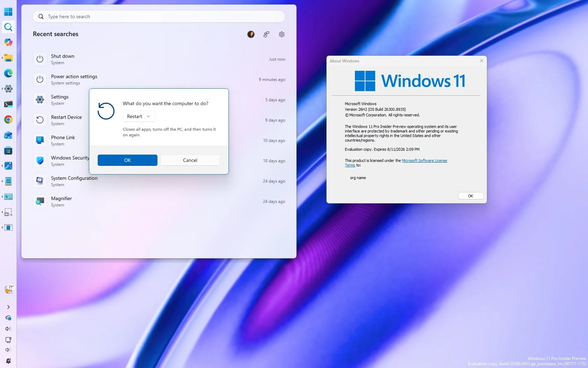Launch Copilot from the taskbar
This screenshot has height=368, width=588.
[x=8, y=42]
